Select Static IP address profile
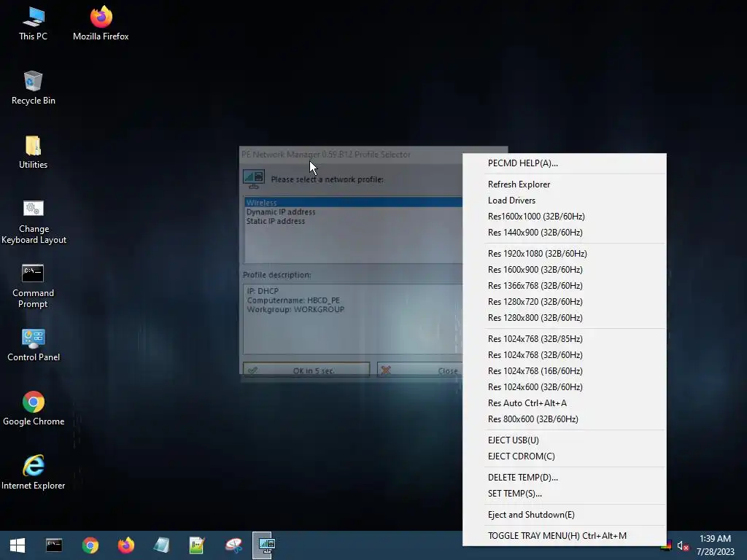The height and width of the screenshot is (560, 747). click(354, 221)
